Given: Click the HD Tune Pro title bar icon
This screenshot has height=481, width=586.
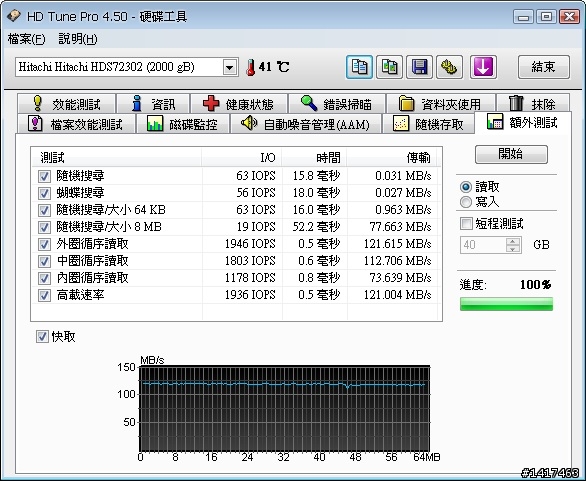Looking at the screenshot, I should [14, 16].
